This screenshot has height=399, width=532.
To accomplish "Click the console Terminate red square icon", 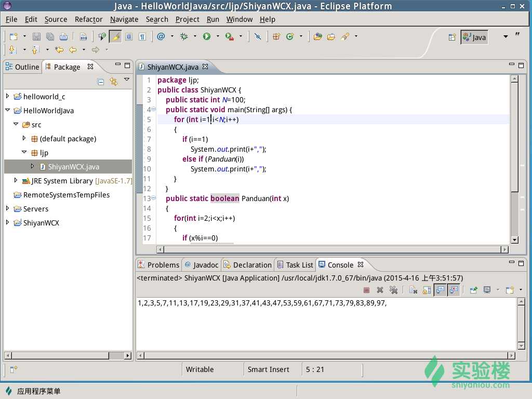I will pos(366,290).
